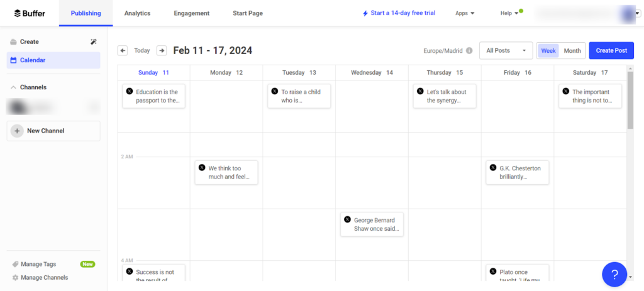This screenshot has width=644, height=291.
Task: Collapse the Channels section
Action: coord(13,87)
